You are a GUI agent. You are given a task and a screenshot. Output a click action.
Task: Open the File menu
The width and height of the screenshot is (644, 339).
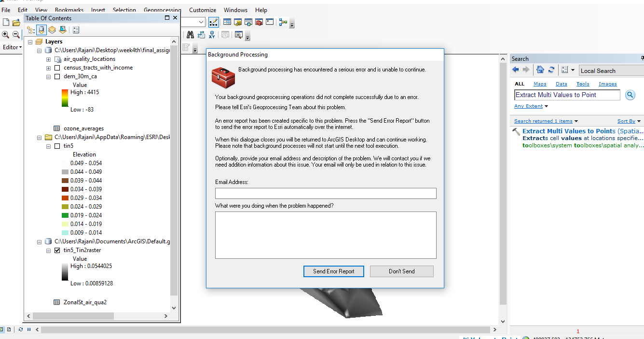pyautogui.click(x=6, y=10)
